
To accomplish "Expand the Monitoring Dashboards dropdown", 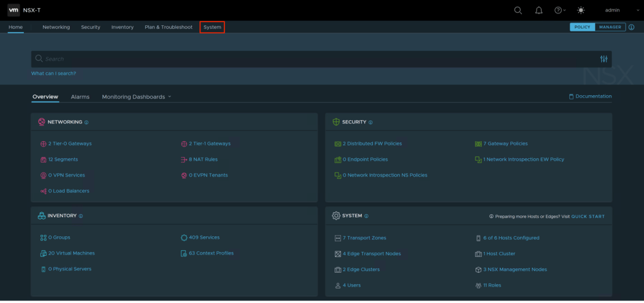I will click(x=136, y=97).
